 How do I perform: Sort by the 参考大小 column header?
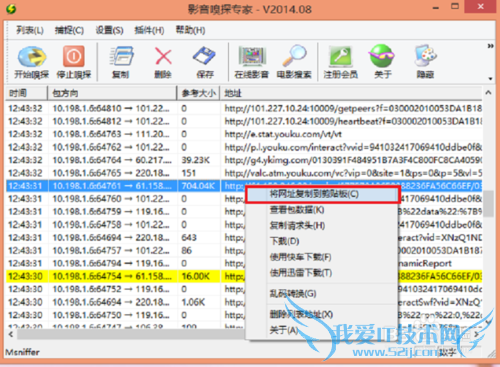pos(198,93)
